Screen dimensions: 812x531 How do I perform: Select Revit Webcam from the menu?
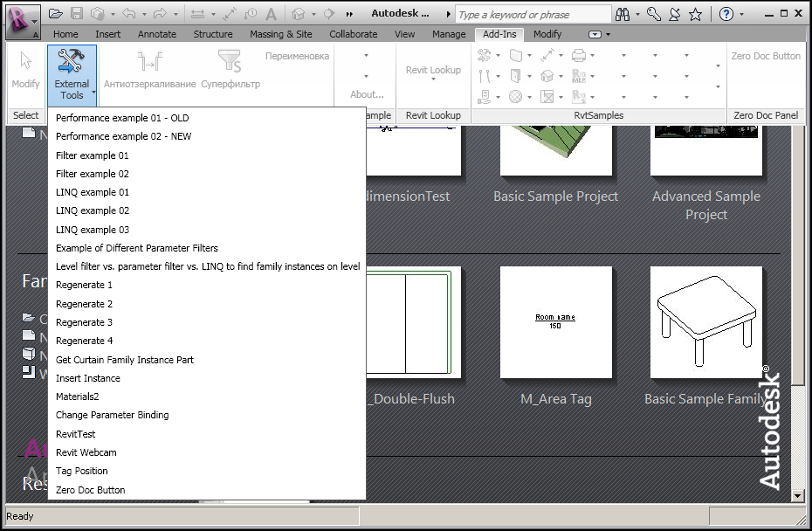tap(86, 452)
